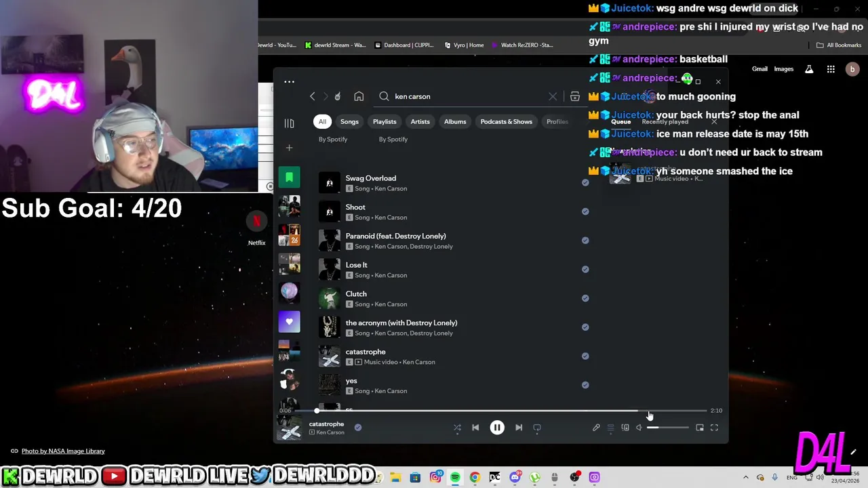Open Spotify Browse icon beside search
Image resolution: width=868 pixels, height=488 pixels.
point(575,96)
